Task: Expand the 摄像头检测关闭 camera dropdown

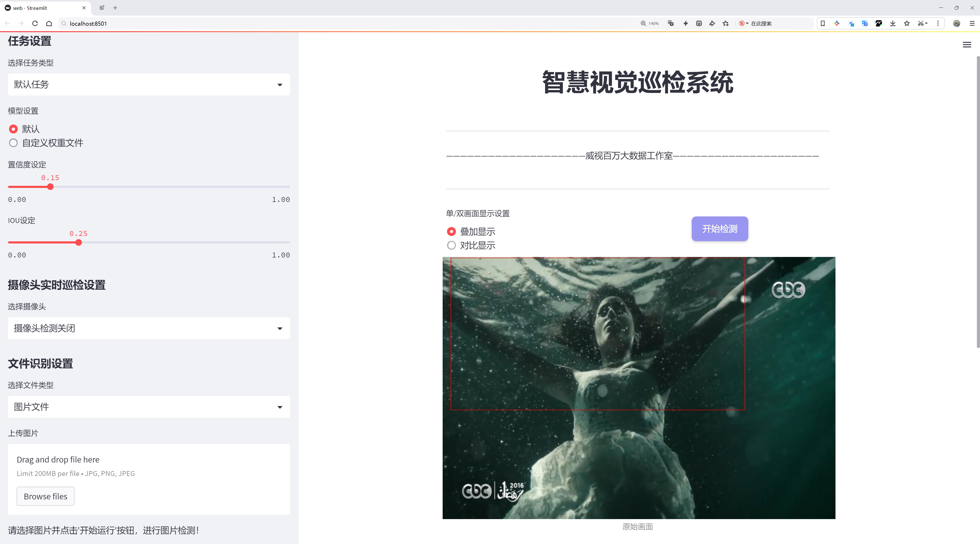Action: click(149, 328)
